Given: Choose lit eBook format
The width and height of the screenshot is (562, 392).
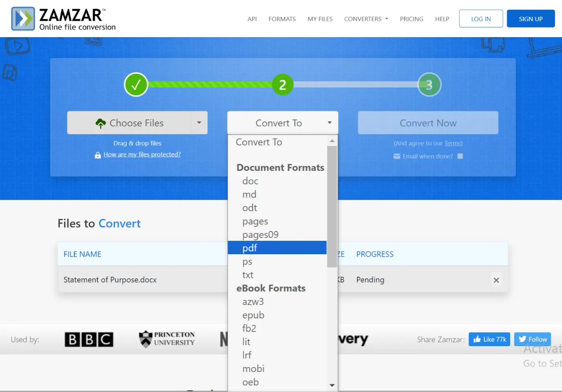Looking at the screenshot, I should pyautogui.click(x=277, y=342).
